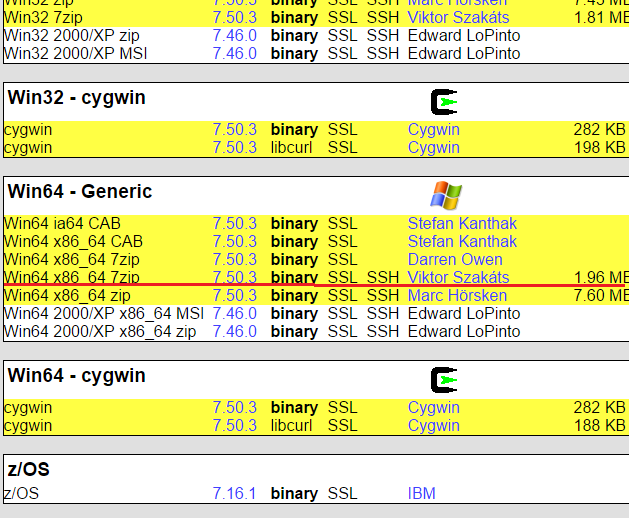Click the cygwin logo in Win32 - cygwin section
This screenshot has height=518, width=629.
point(444,102)
